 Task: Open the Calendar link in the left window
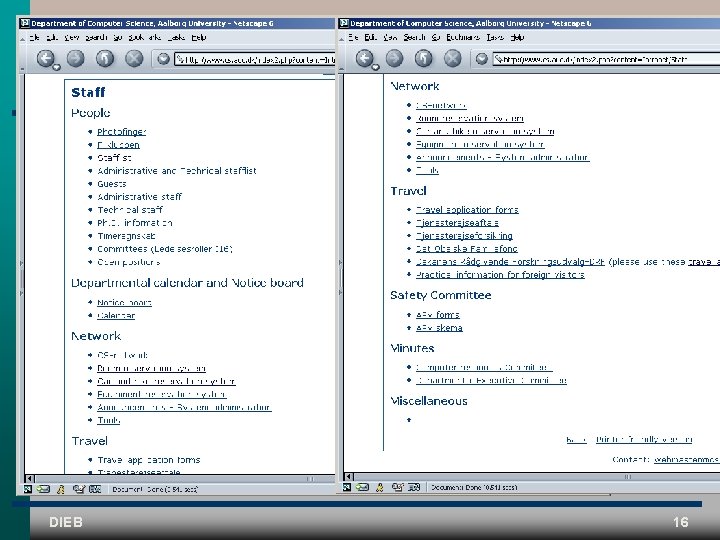point(116,315)
